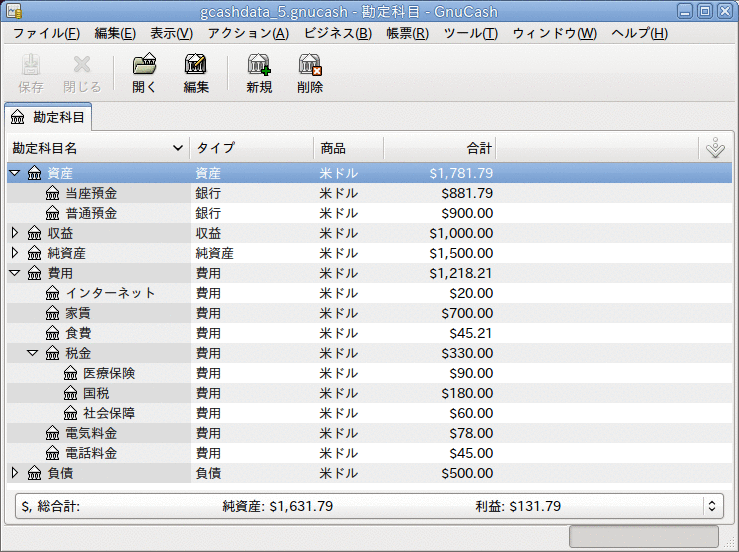Viewport: 739px width, 552px height.
Task: Expand the 負債 account row
Action: (x=15, y=473)
